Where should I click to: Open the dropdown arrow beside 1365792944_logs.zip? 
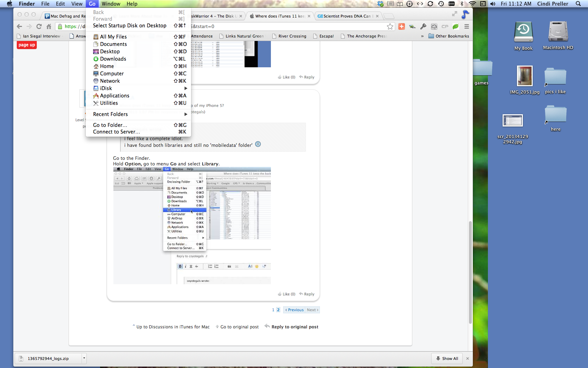pyautogui.click(x=84, y=358)
